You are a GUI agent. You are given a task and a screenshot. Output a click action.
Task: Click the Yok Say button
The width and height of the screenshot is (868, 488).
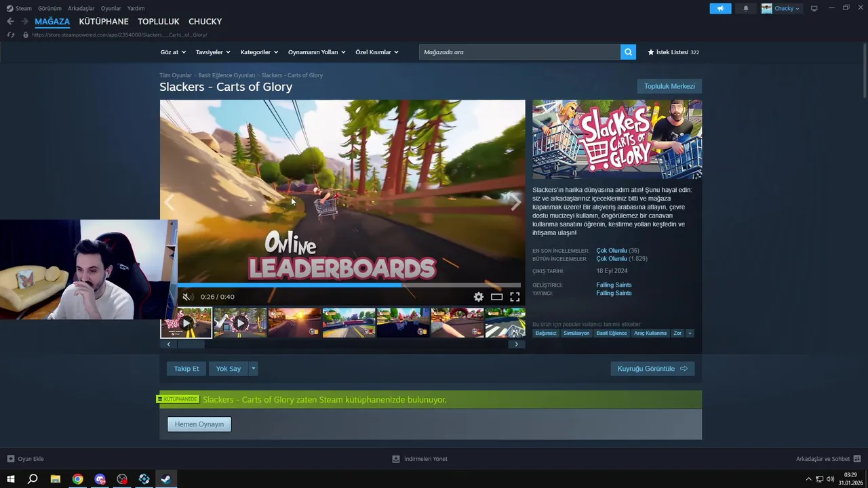(x=229, y=369)
